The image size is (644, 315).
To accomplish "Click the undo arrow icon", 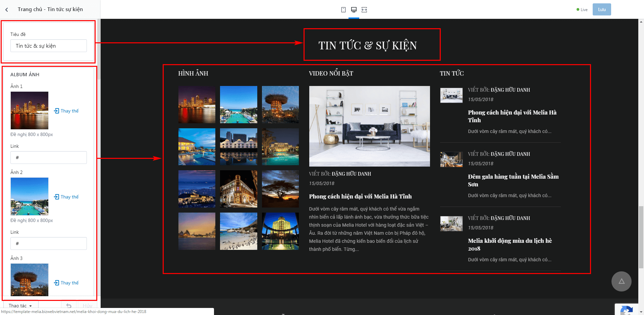I will (69, 306).
